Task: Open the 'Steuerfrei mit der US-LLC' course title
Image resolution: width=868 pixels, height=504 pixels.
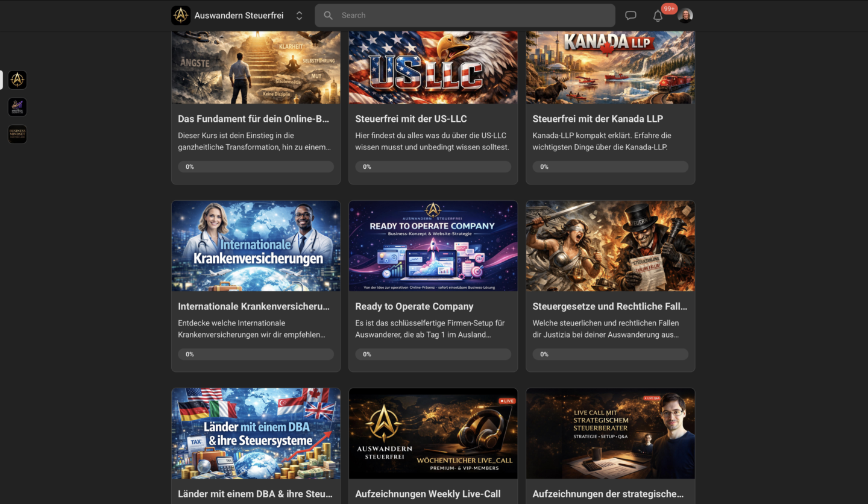Action: [411, 119]
